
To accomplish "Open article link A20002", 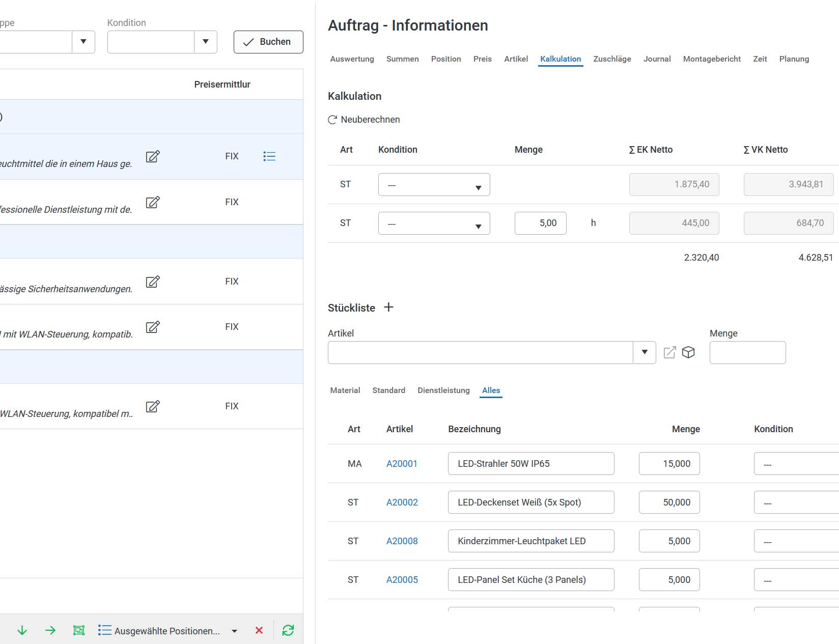I will click(402, 502).
